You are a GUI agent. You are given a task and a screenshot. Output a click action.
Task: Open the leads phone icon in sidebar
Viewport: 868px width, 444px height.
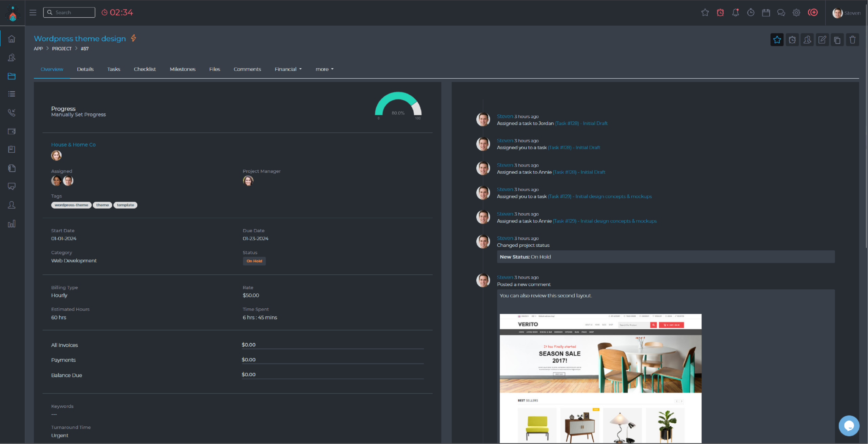pyautogui.click(x=12, y=113)
